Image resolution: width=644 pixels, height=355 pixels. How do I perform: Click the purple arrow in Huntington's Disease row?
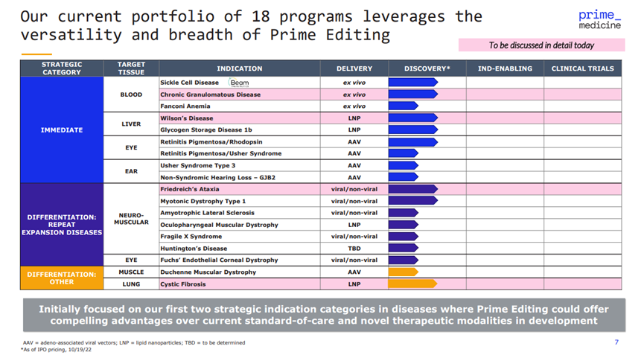coord(403,249)
